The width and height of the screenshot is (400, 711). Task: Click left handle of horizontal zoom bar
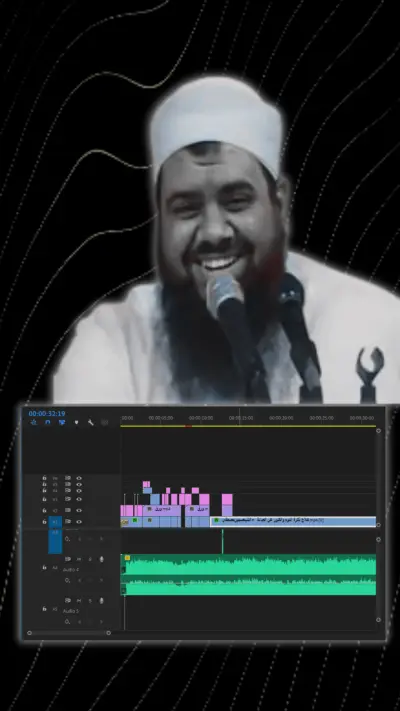tap(29, 633)
